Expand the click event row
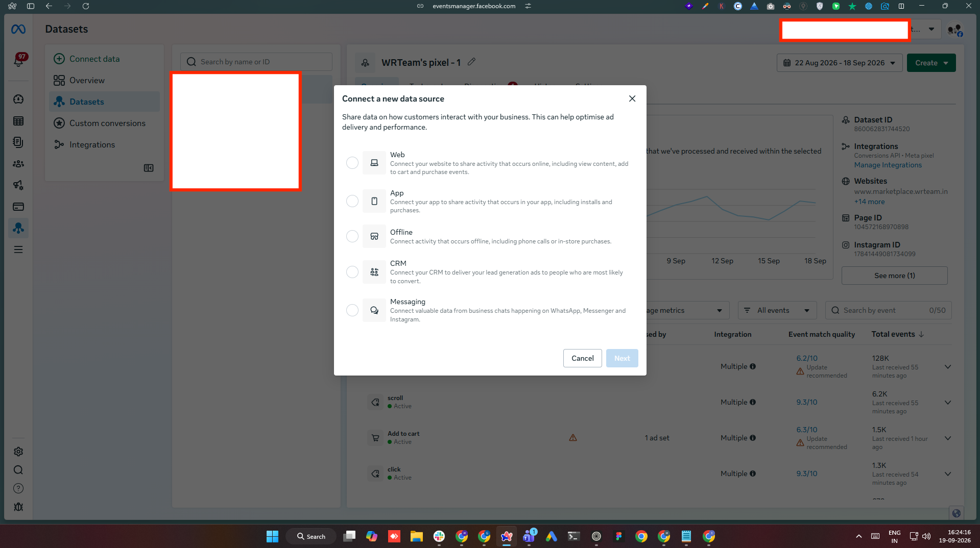980x548 pixels. coord(948,474)
